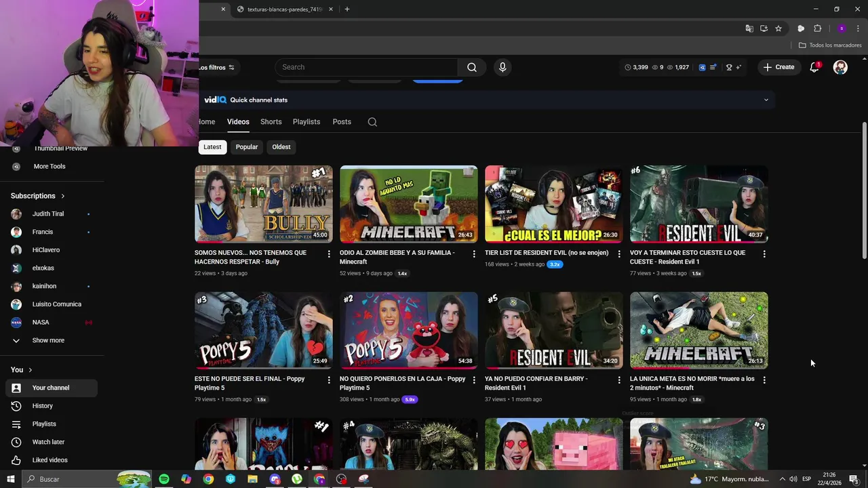This screenshot has height=488, width=868.
Task: Expand Subscriptions section chevron
Action: pos(62,197)
